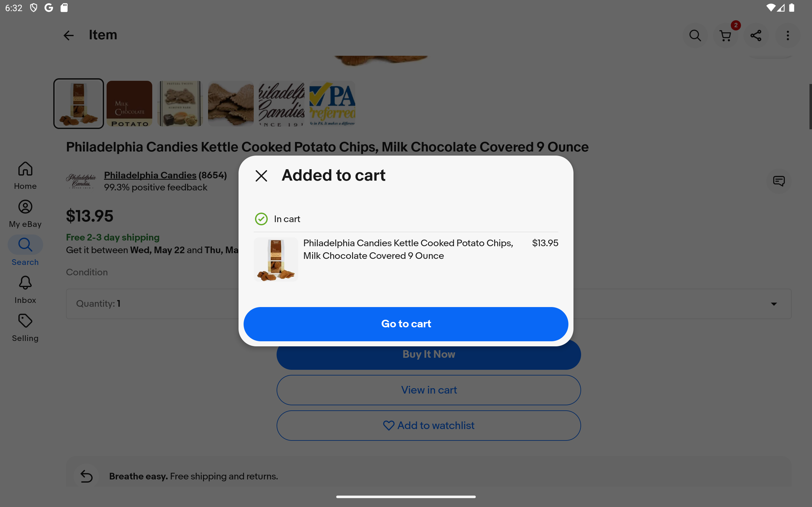This screenshot has width=812, height=507.
Task: Select the PA Preferred logo thumbnail
Action: tap(332, 104)
